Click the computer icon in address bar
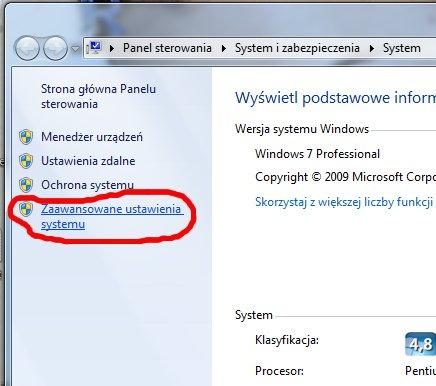436x386 pixels. click(x=94, y=48)
